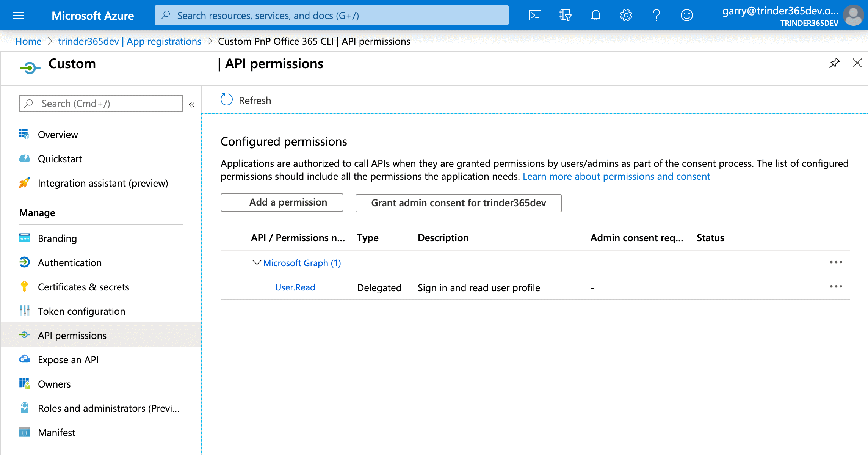Click the Overview icon in sidebar
The width and height of the screenshot is (868, 455).
point(24,134)
